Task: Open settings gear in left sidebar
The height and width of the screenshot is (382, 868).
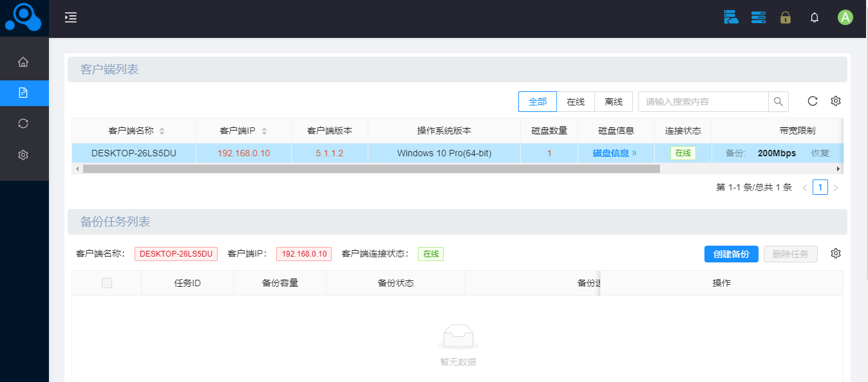Action: click(x=23, y=155)
